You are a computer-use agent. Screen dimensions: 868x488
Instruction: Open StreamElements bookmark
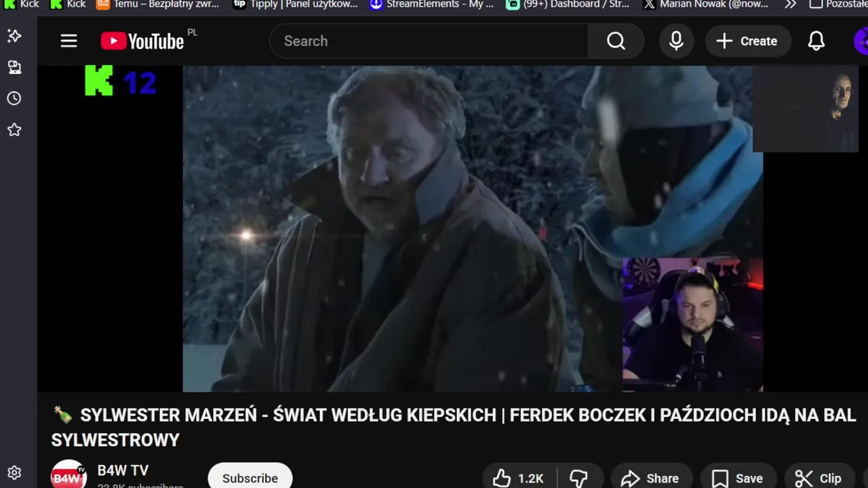[x=432, y=4]
